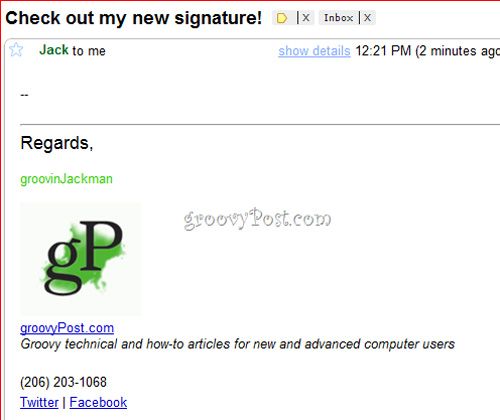Show details of the email header

(x=314, y=51)
